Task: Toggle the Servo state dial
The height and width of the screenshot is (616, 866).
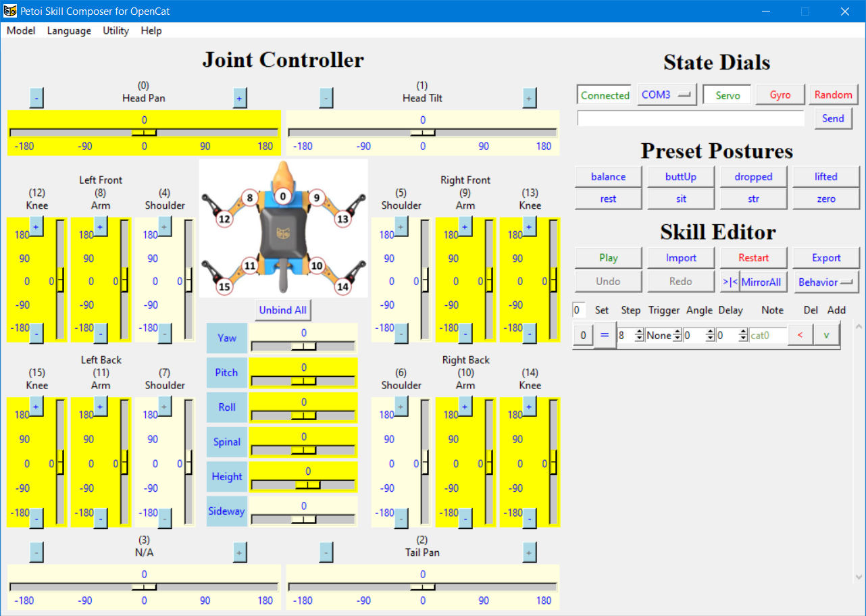Action: 728,95
